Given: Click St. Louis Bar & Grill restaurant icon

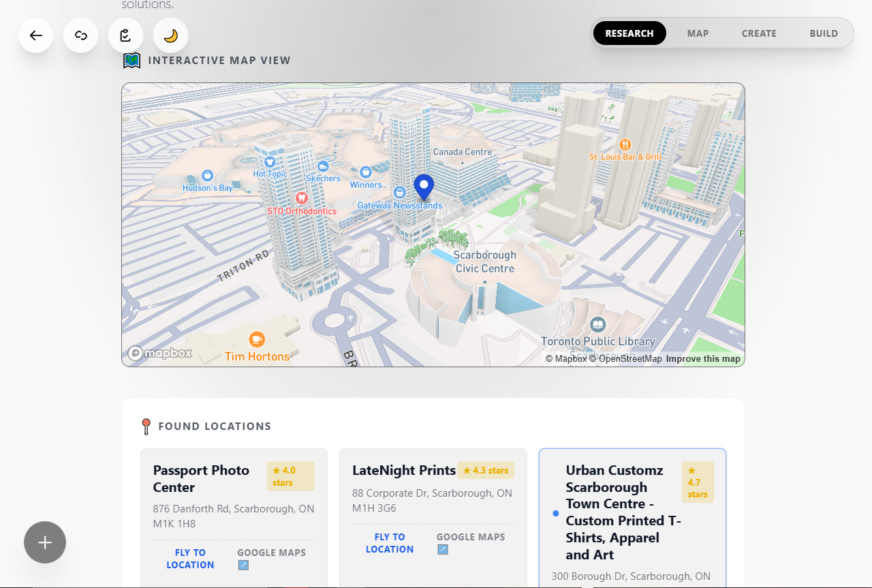Looking at the screenshot, I should (625, 144).
